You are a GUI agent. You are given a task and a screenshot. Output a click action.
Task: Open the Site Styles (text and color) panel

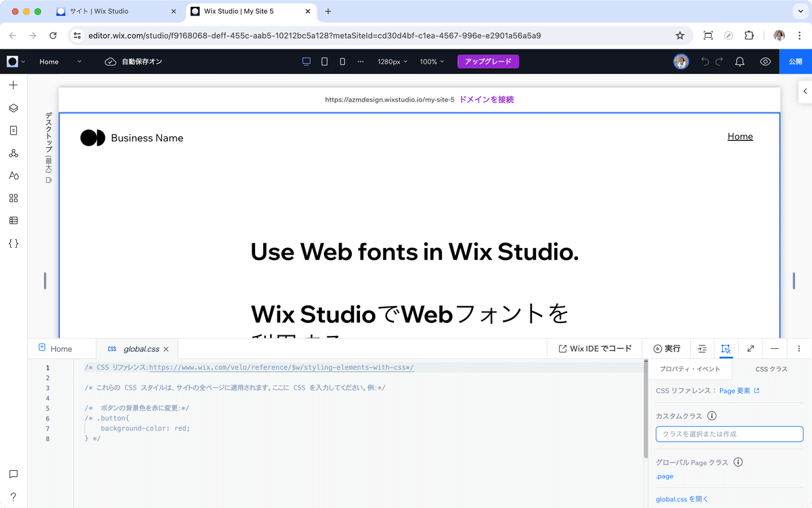(13, 175)
